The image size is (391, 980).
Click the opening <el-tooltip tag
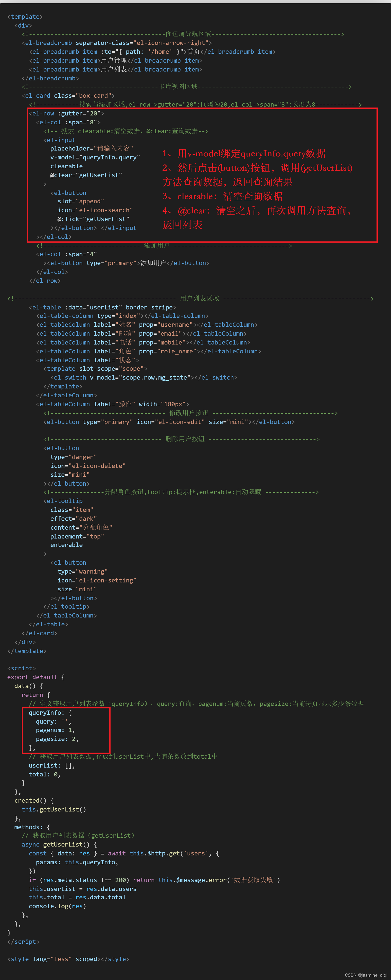click(63, 501)
